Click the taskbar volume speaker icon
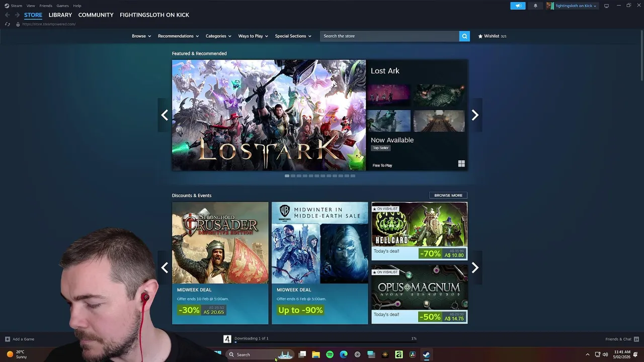644x362 pixels. tap(605, 354)
